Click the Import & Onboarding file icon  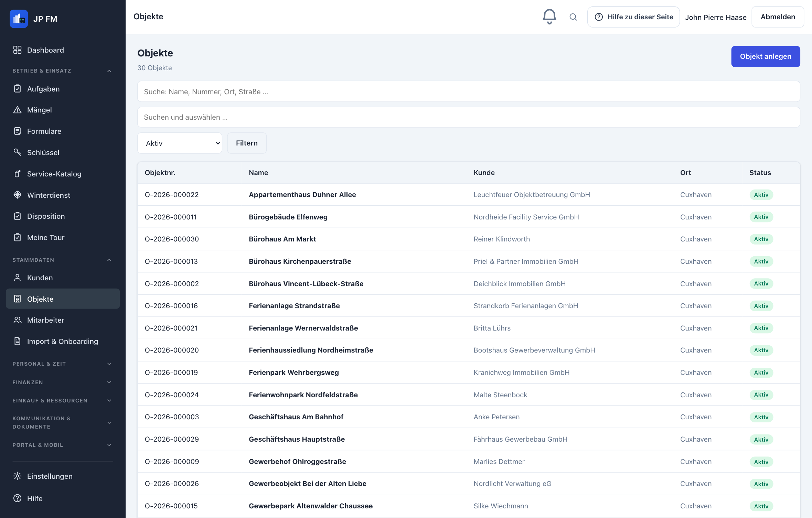pos(17,341)
